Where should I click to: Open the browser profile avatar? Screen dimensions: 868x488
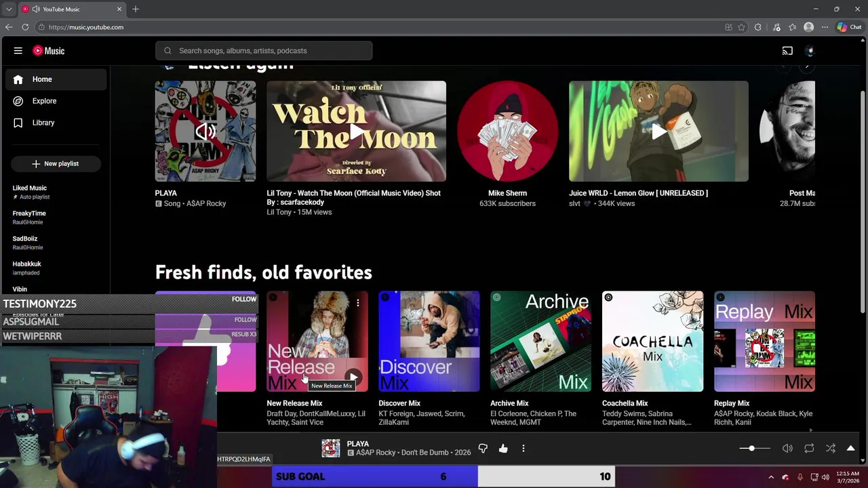tap(808, 27)
